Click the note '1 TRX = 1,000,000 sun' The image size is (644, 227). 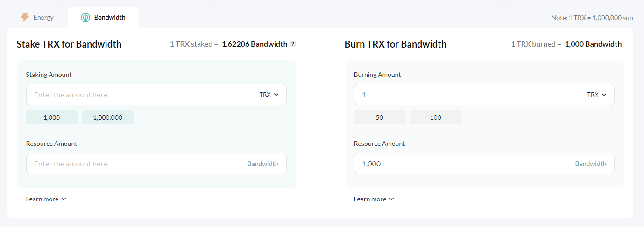[x=592, y=18]
